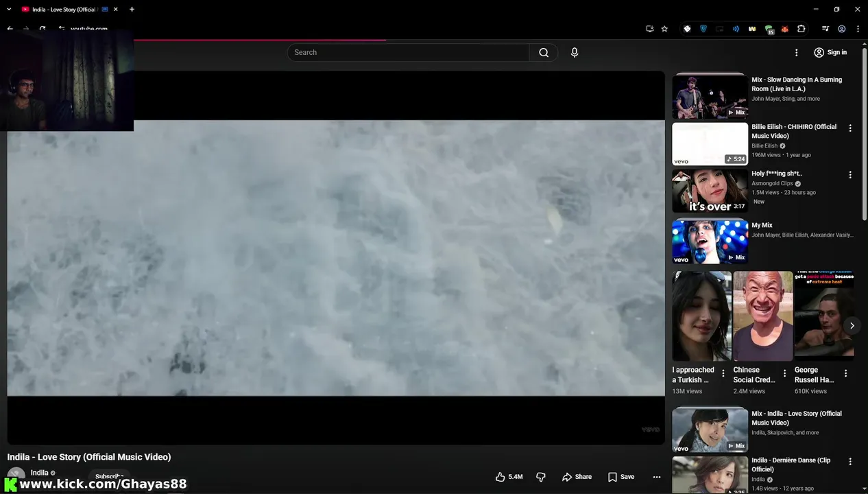Screen dimensions: 868x494
Task: Share the Indila video
Action: (x=577, y=477)
